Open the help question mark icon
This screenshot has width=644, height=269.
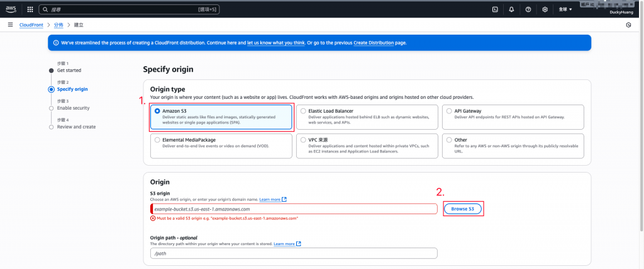(x=528, y=9)
